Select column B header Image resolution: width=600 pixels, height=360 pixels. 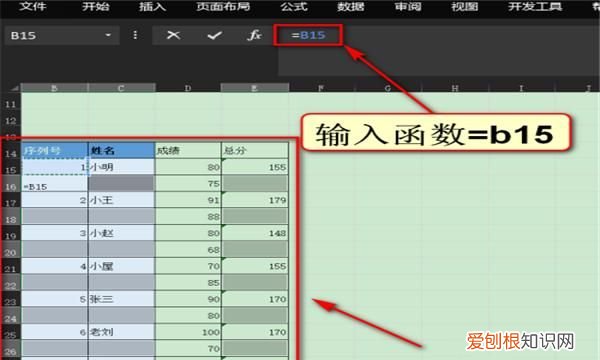(54, 88)
